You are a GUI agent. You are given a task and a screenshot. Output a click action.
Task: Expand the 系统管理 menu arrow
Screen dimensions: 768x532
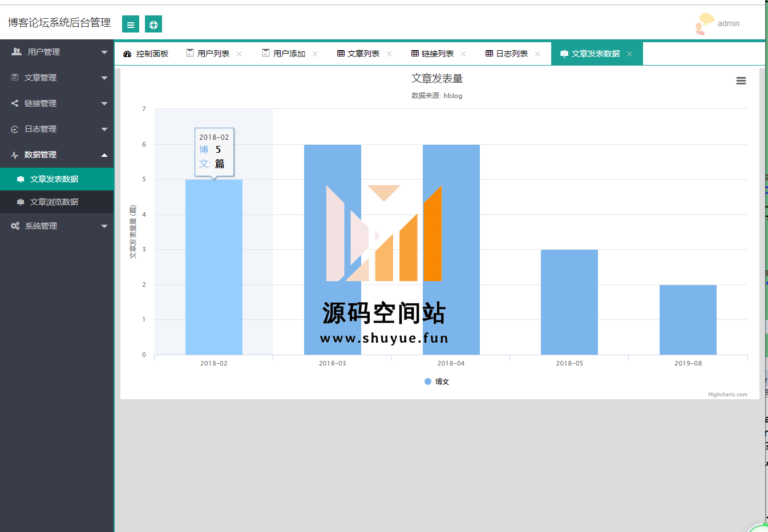104,226
